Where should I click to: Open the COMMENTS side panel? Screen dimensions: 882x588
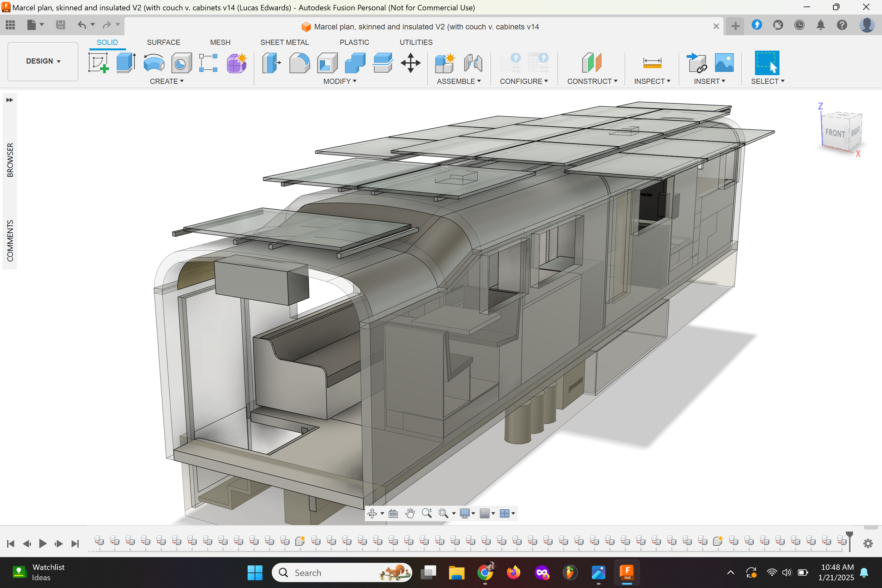click(x=10, y=240)
